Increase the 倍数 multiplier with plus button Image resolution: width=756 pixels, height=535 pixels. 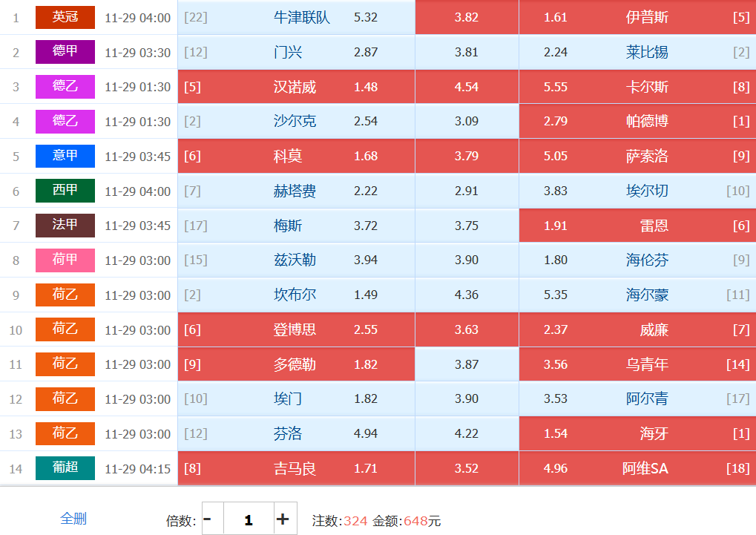283,519
